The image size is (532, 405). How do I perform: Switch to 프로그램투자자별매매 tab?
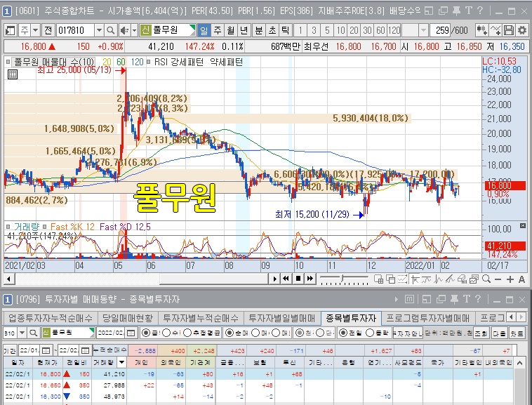click(428, 318)
